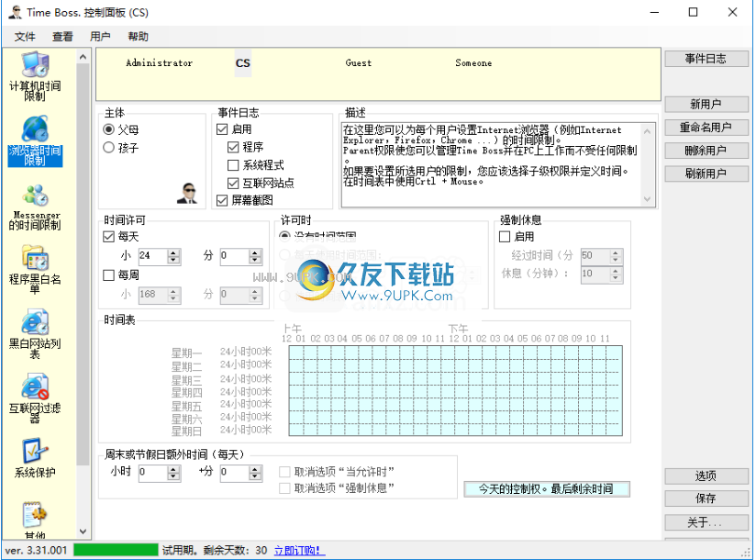Viewport: 756px width, 560px height.
Task: Toggle the 事件日志 启用 checkbox
Action: pos(222,129)
